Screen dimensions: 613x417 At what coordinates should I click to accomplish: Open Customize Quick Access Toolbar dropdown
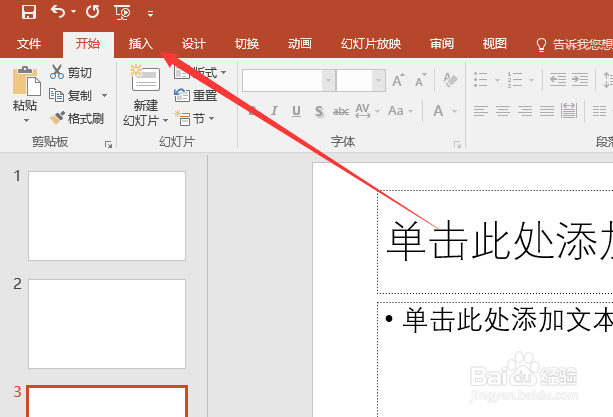click(151, 14)
